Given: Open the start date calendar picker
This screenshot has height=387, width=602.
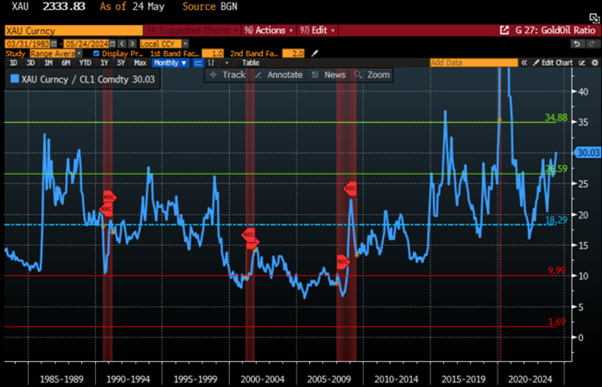Looking at the screenshot, I should pyautogui.click(x=54, y=44).
